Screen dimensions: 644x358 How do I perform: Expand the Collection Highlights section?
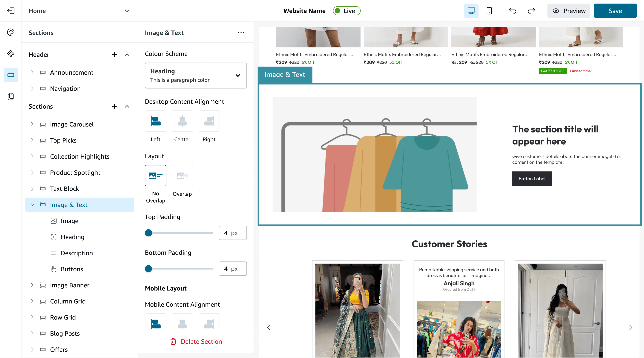coord(32,156)
